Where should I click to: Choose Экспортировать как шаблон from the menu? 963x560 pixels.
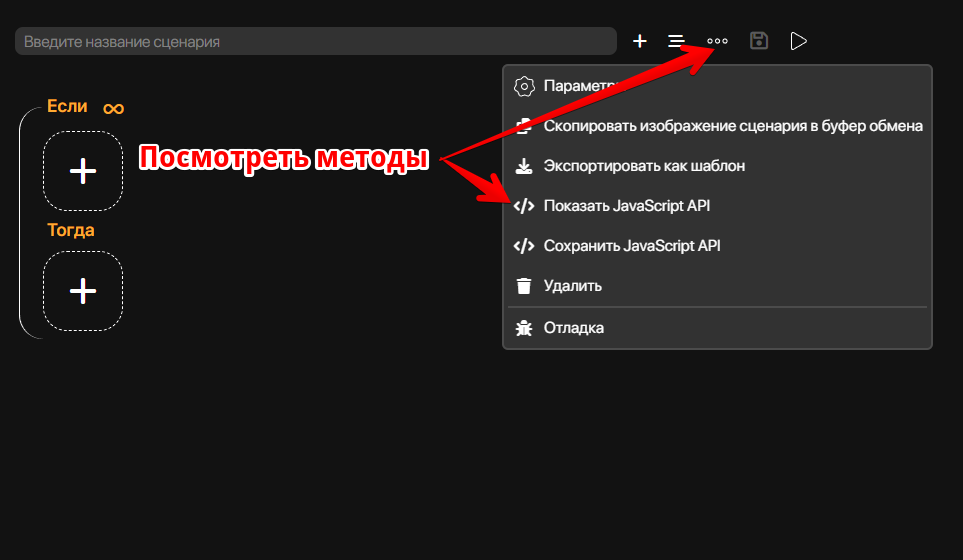tap(644, 166)
